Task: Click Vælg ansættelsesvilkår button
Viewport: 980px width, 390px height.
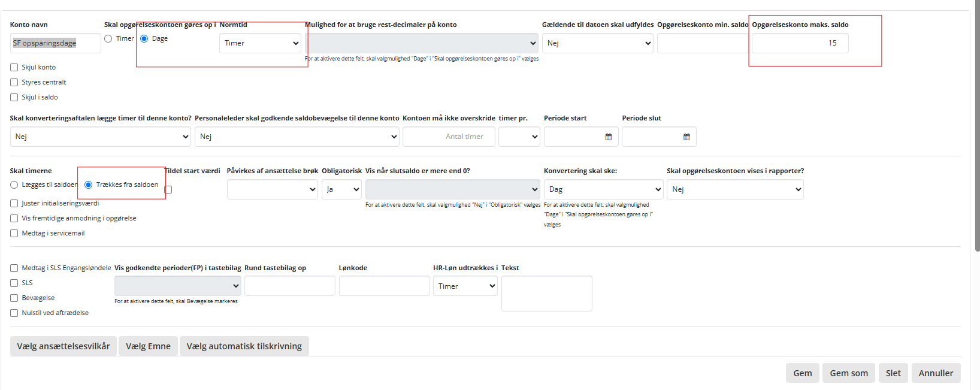Action: 63,346
